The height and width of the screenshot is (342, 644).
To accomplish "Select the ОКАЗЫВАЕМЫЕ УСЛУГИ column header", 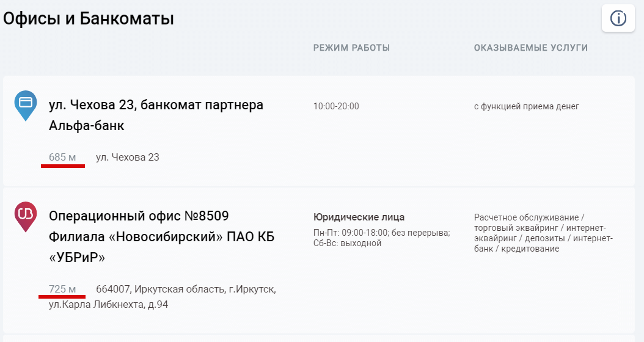I will click(530, 48).
